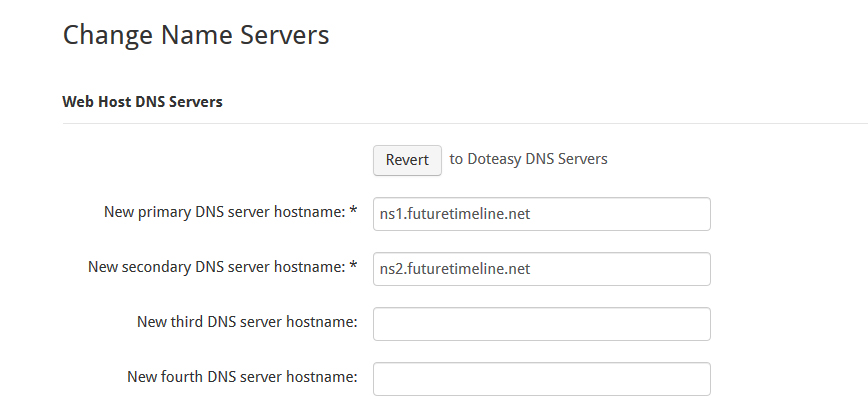This screenshot has width=868, height=416.
Task: Place cursor right after ns1.futuretimeline.net text
Action: 531,214
